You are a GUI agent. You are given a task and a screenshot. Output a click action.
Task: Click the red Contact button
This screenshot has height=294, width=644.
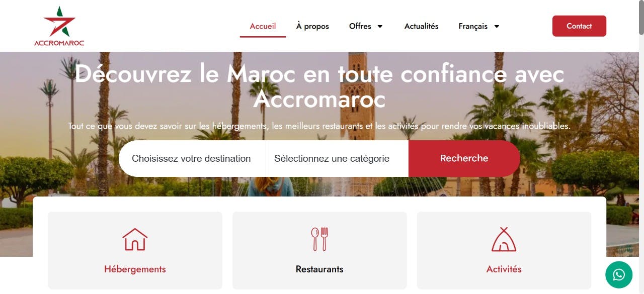coord(579,26)
